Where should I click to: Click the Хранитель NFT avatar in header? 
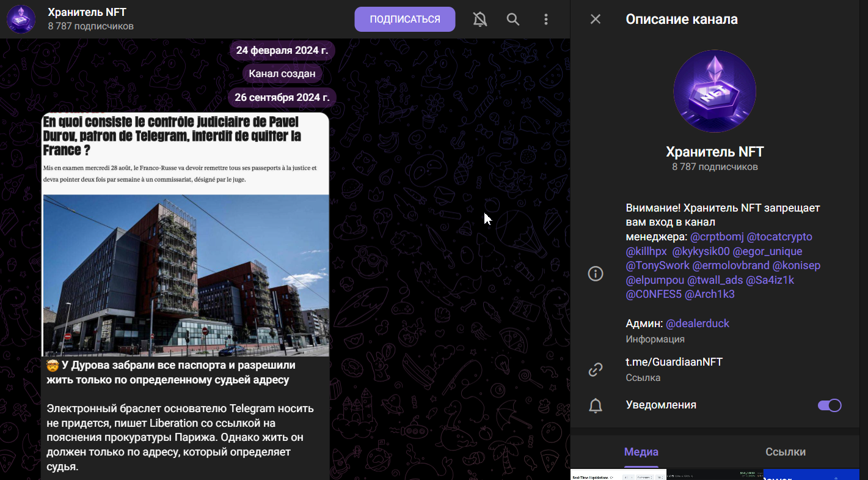pos(21,20)
